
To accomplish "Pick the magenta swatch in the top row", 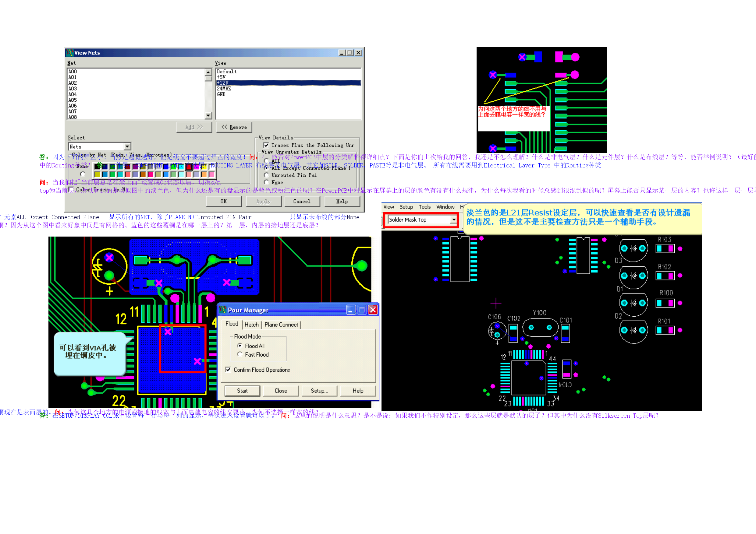I will tap(196, 167).
